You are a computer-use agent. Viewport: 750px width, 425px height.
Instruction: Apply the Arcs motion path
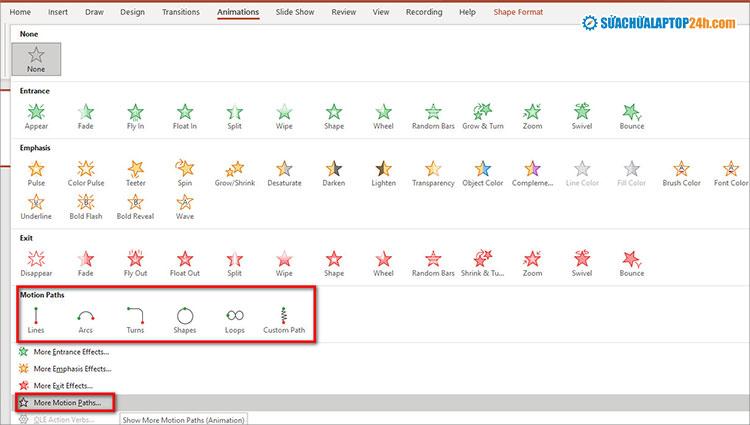coord(86,320)
